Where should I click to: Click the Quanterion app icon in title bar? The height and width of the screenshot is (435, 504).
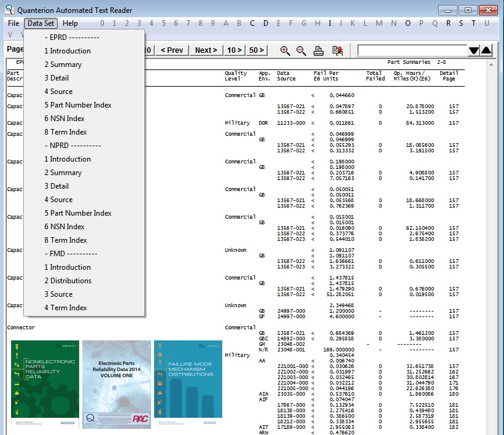(x=9, y=10)
